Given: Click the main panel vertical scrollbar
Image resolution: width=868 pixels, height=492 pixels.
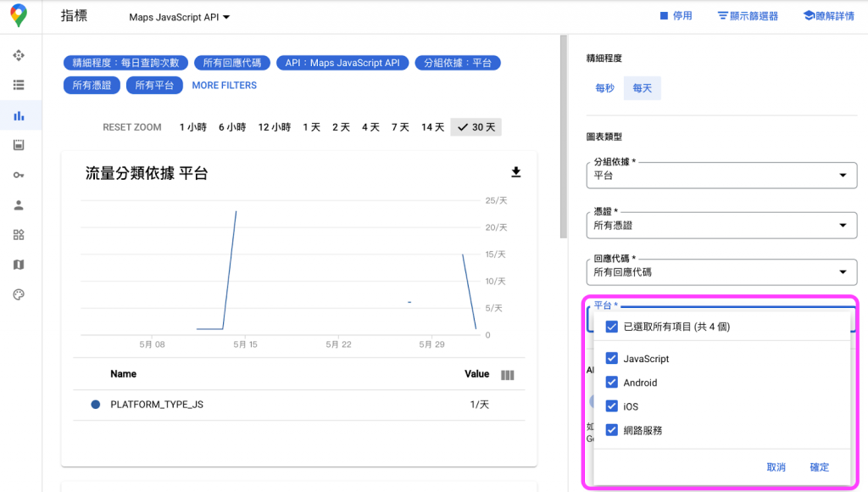Looking at the screenshot, I should 564,137.
